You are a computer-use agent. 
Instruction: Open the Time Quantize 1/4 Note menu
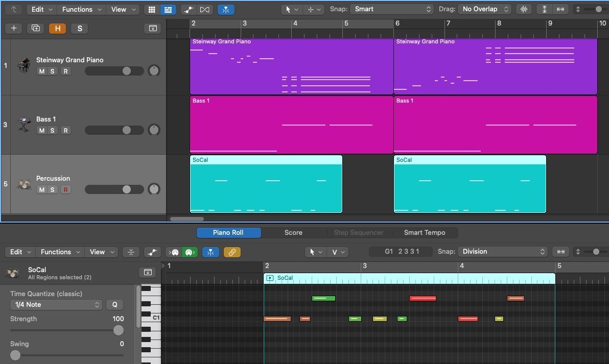pyautogui.click(x=56, y=305)
